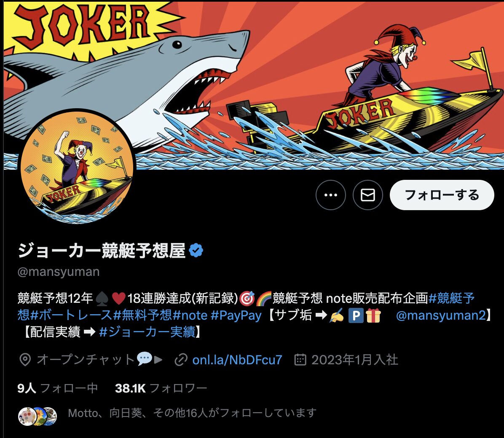Image resolution: width=504 pixels, height=438 pixels.
Task: Click the #無料予想 hashtag
Action: tap(142, 315)
